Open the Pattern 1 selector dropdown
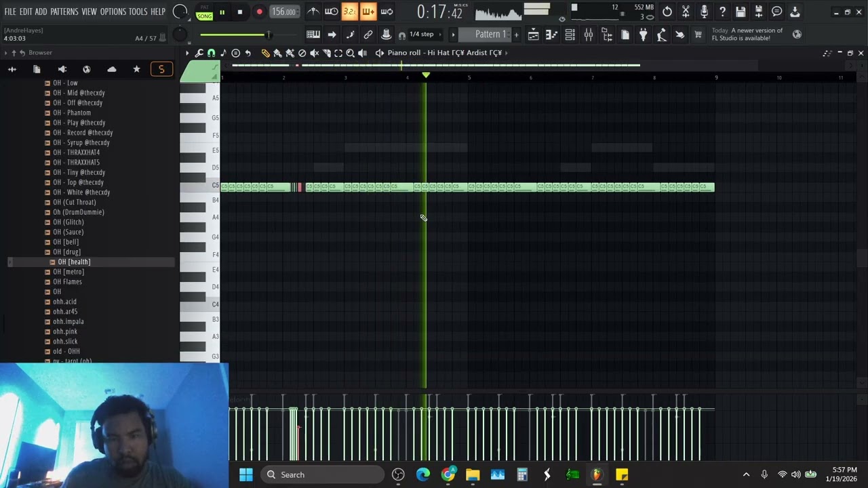Image resolution: width=868 pixels, height=488 pixels. coord(486,35)
